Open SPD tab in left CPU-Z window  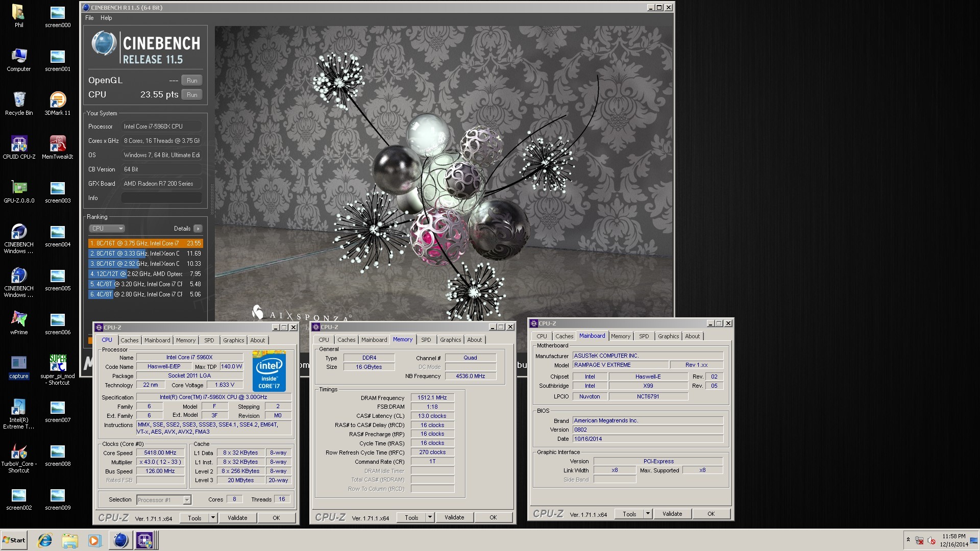[209, 340]
